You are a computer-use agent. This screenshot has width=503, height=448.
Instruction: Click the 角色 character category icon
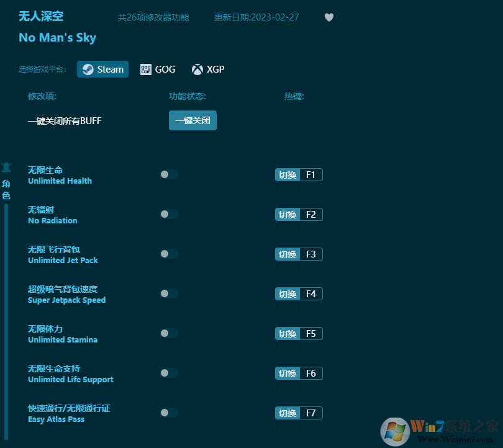[6, 168]
